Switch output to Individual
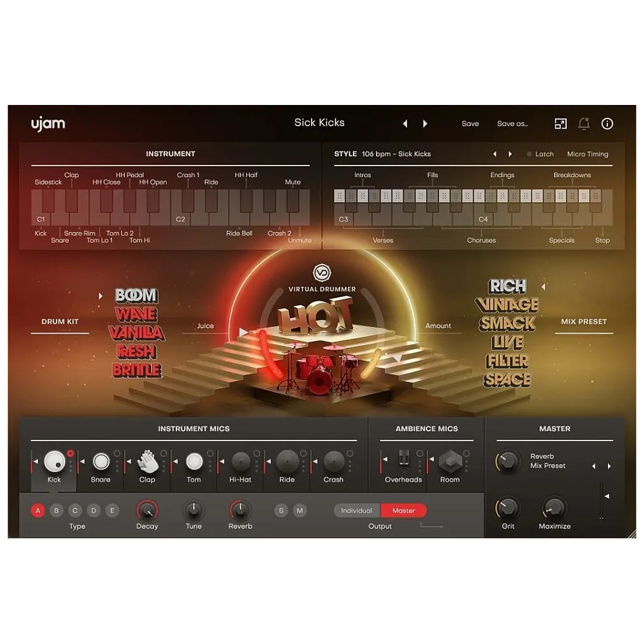The image size is (644, 644). [357, 511]
